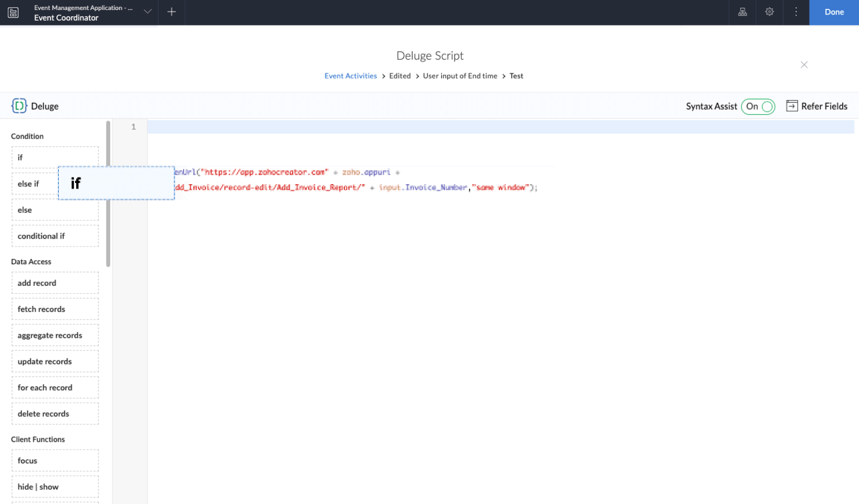
Task: Click the plus icon to add a new tab
Action: [171, 12]
